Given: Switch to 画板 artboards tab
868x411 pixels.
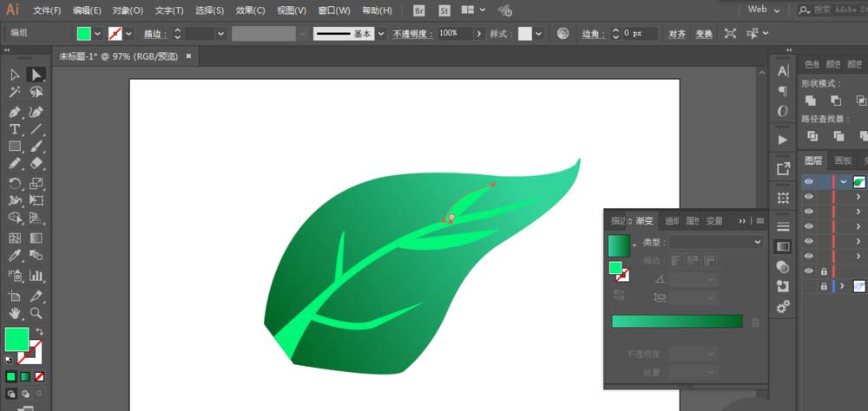Looking at the screenshot, I should click(x=843, y=160).
